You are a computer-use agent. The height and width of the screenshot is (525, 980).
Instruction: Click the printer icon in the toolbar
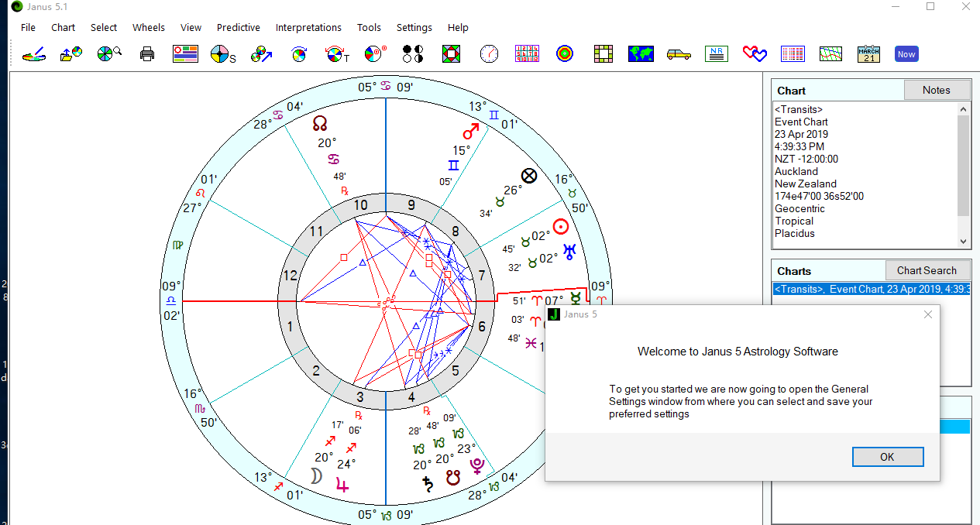click(147, 53)
